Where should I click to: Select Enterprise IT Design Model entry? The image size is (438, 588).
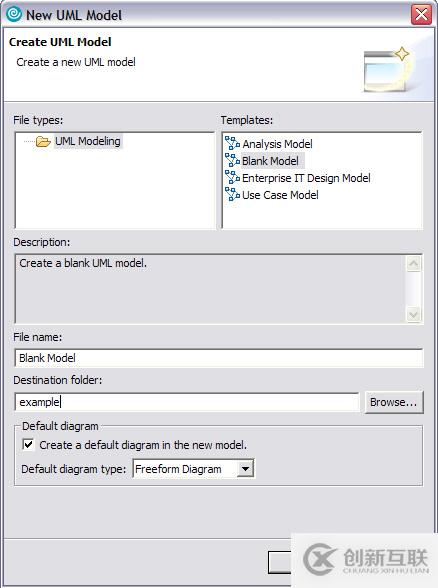pyautogui.click(x=306, y=178)
